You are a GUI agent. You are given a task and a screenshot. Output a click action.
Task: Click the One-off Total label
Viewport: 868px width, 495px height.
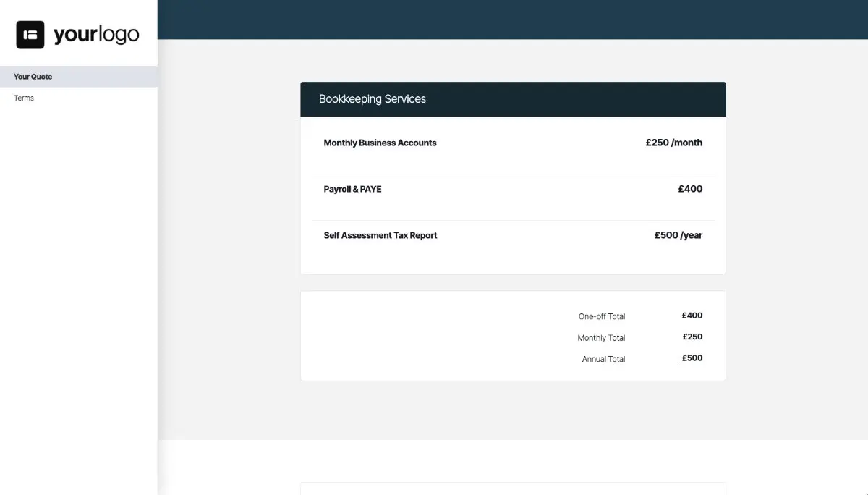click(602, 316)
